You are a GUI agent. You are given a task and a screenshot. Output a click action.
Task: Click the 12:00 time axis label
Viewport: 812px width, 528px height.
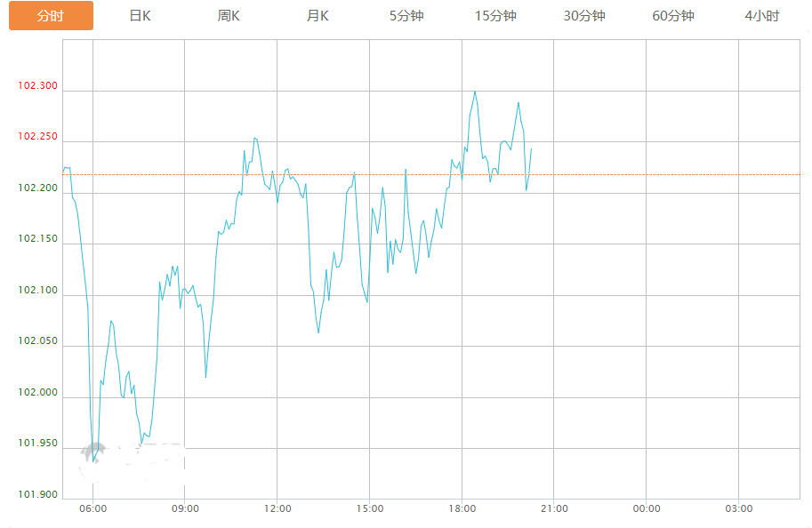pyautogui.click(x=277, y=508)
